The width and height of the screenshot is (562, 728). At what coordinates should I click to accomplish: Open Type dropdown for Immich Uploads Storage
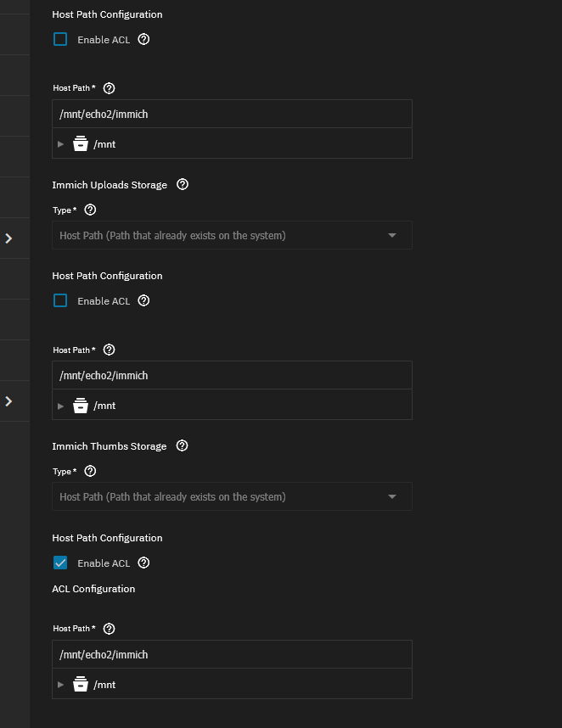pos(232,235)
